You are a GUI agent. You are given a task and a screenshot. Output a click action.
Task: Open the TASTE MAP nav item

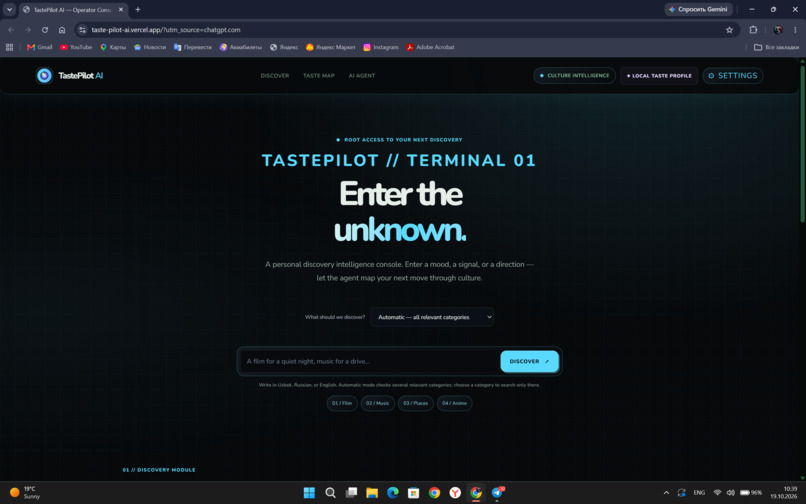pos(319,76)
